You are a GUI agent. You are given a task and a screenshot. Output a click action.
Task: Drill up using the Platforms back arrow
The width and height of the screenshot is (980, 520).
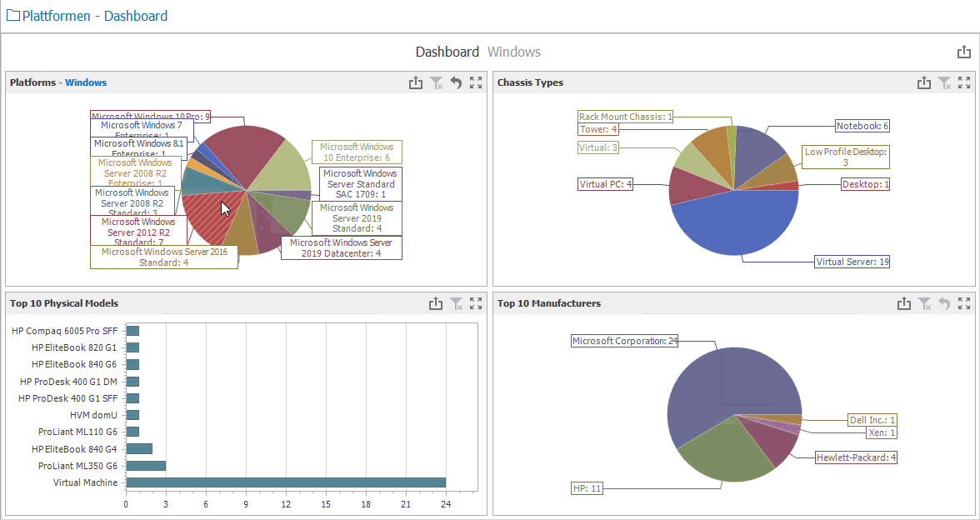pos(457,82)
